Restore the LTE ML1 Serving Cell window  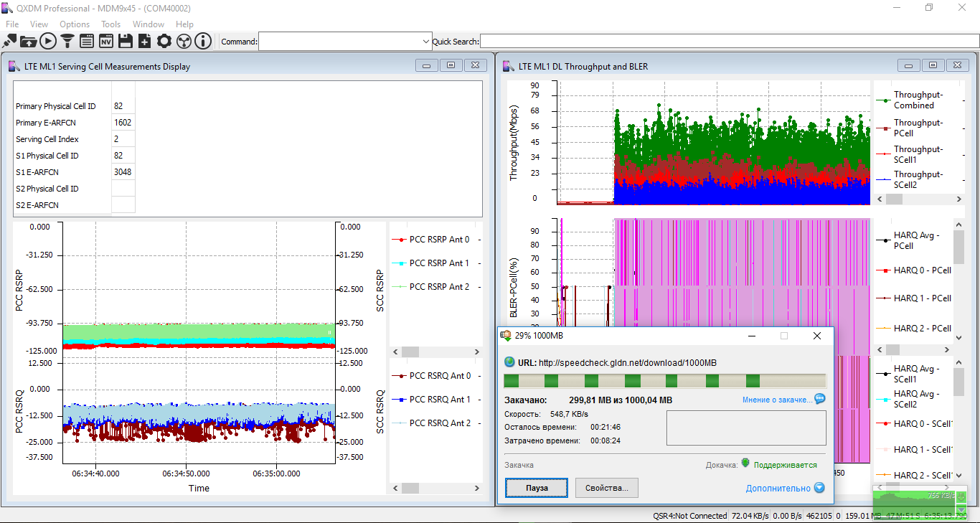(451, 65)
